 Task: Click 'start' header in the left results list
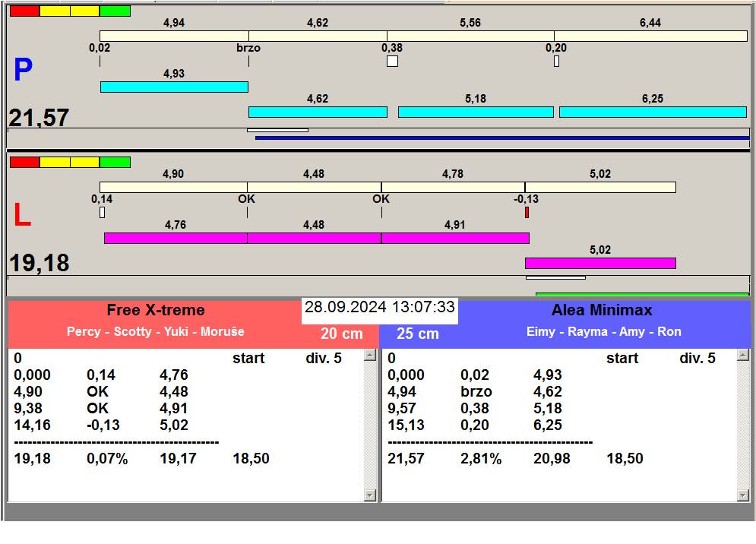coord(248,358)
